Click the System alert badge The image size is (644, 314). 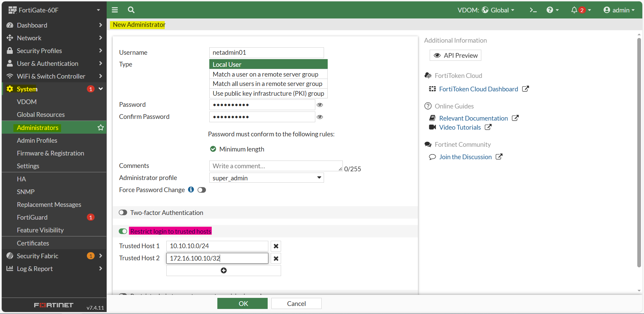91,89
